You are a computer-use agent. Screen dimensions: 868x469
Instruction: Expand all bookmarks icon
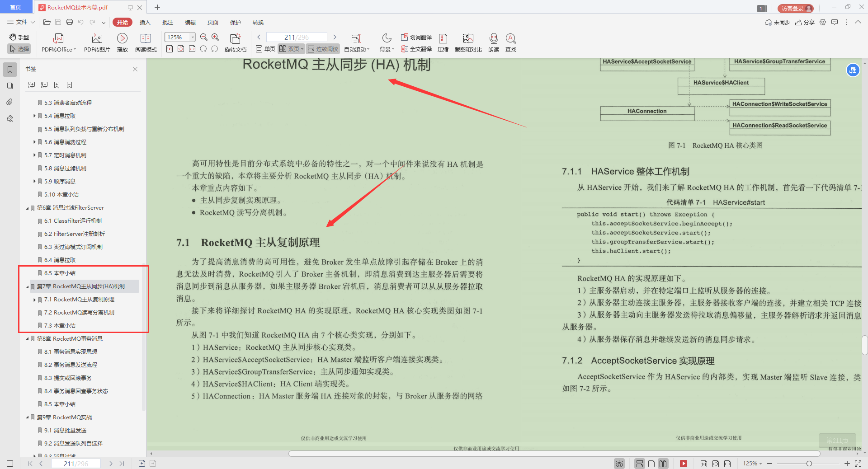point(32,85)
